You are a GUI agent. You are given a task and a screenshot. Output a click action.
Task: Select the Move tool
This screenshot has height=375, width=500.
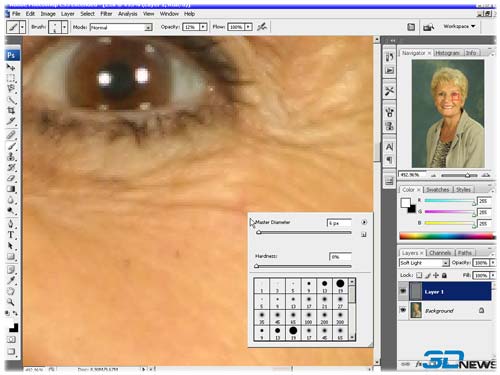click(11, 68)
